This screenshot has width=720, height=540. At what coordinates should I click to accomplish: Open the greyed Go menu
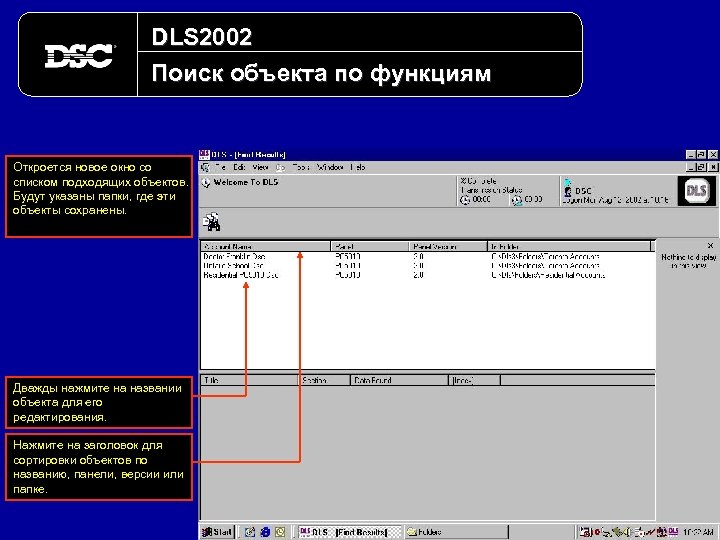click(x=280, y=168)
